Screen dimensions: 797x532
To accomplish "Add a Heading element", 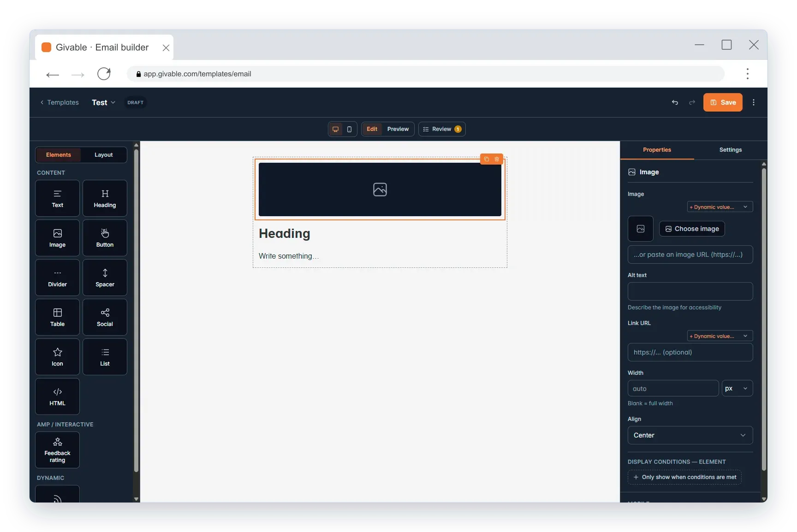I will click(x=105, y=198).
